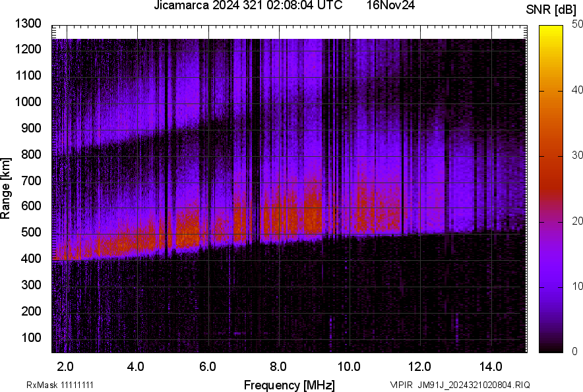Click the 'Frequency [MHz]' axis label
The width and height of the screenshot is (583, 392).
(x=290, y=385)
